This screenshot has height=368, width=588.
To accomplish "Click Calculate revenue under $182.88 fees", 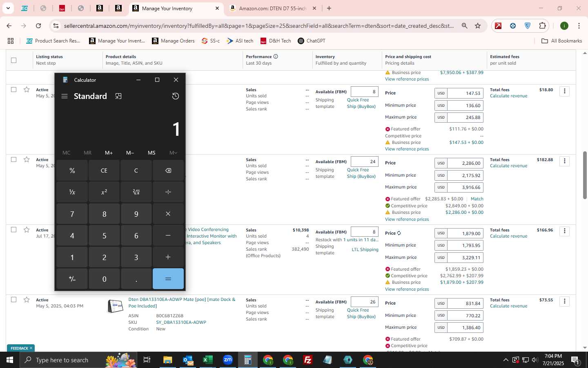I will pos(508,166).
